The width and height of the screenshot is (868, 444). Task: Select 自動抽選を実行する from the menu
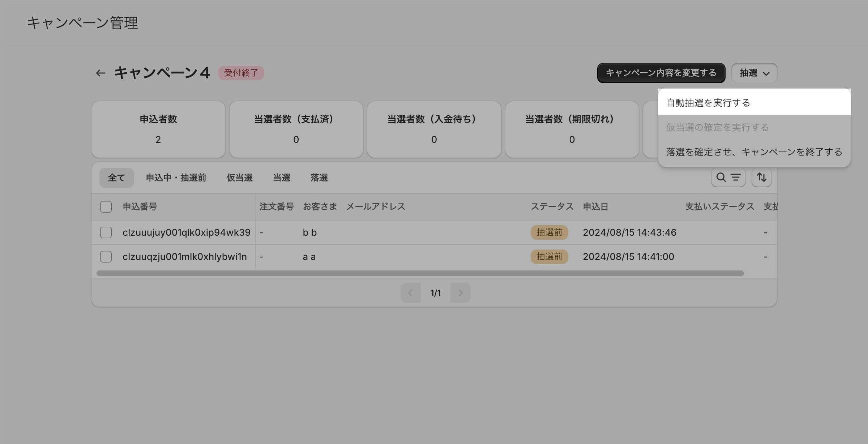(708, 103)
